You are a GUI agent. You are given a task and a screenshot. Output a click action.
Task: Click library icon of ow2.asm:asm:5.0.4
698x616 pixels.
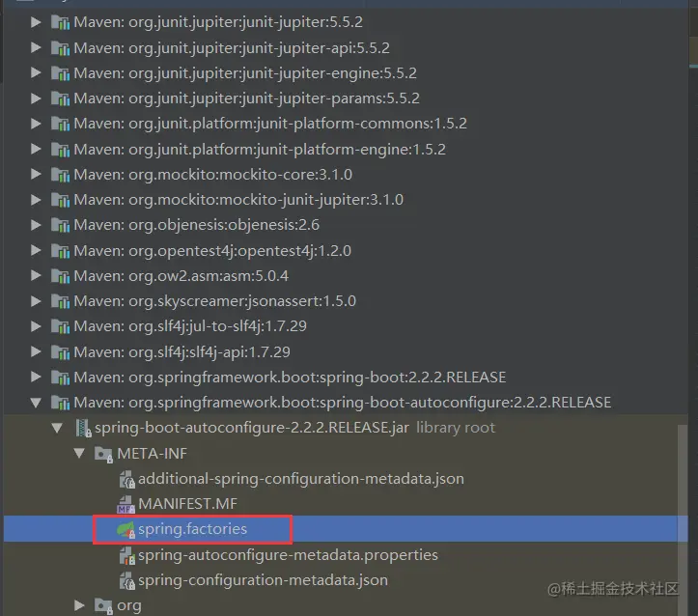pos(60,275)
